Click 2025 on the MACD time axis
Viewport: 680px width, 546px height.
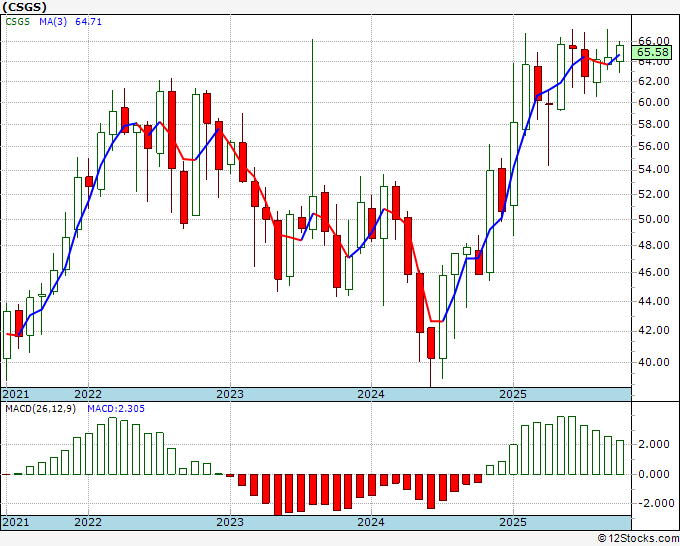point(513,522)
